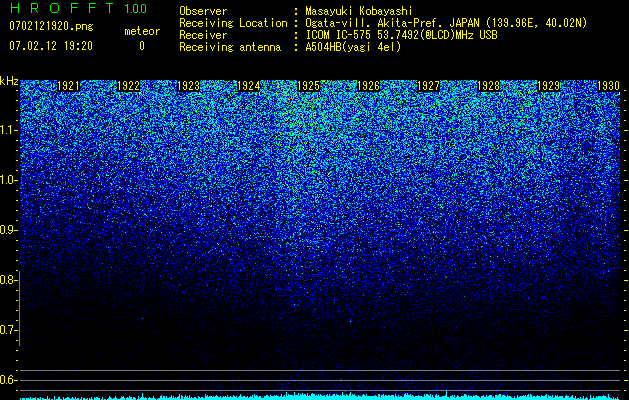629x400 pixels.
Task: Click the 0.8 kHz axis label
Action: pyautogui.click(x=8, y=280)
